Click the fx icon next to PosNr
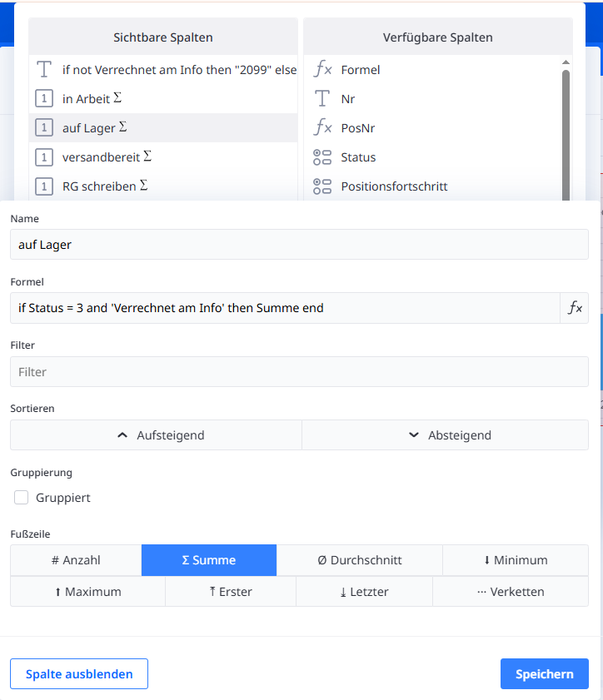 (x=322, y=128)
